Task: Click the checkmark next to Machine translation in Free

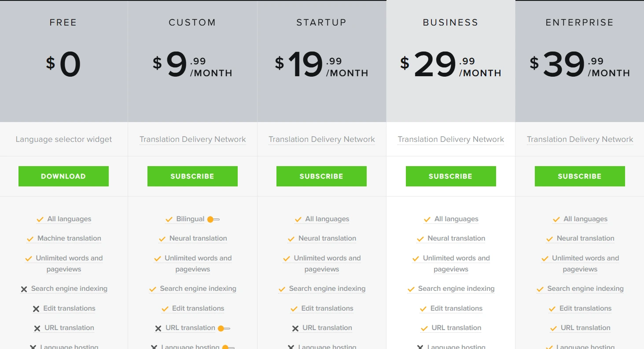Action: 30,238
